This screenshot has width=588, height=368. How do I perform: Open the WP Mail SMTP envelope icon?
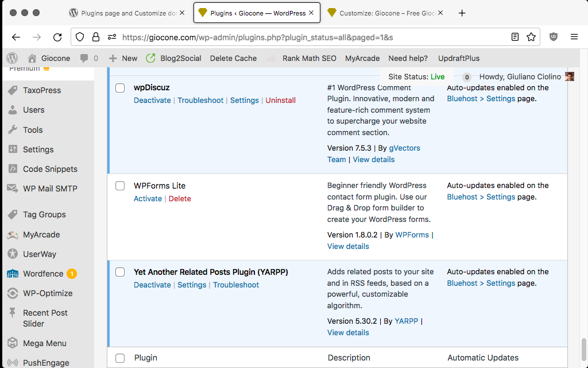13,189
